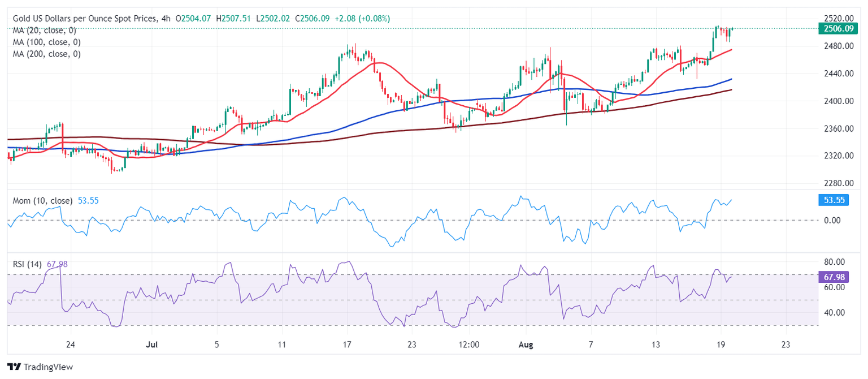868x379 pixels.
Task: Click the TradingView logo
Action: click(40, 367)
